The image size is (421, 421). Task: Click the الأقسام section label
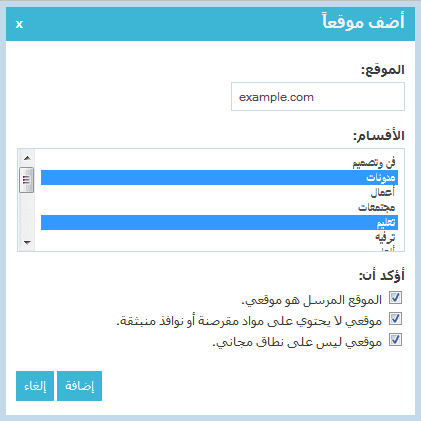[379, 136]
